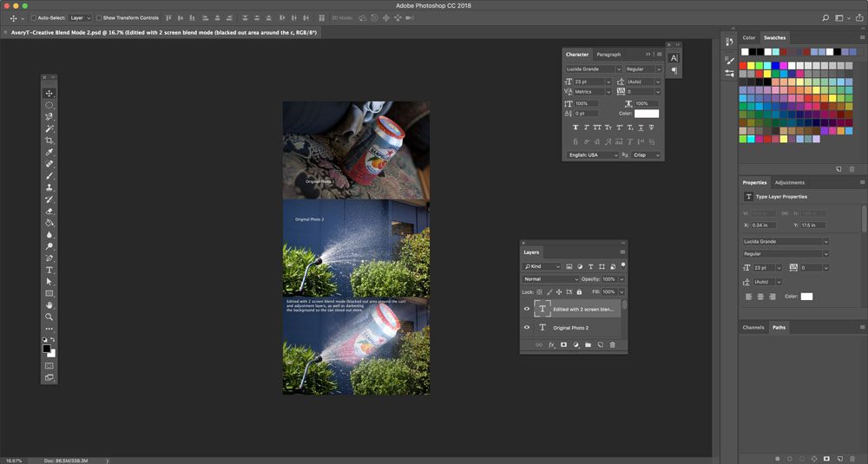Viewport: 868px width, 464px height.
Task: Toggle lock transparent pixels in Layers panel
Action: click(539, 292)
